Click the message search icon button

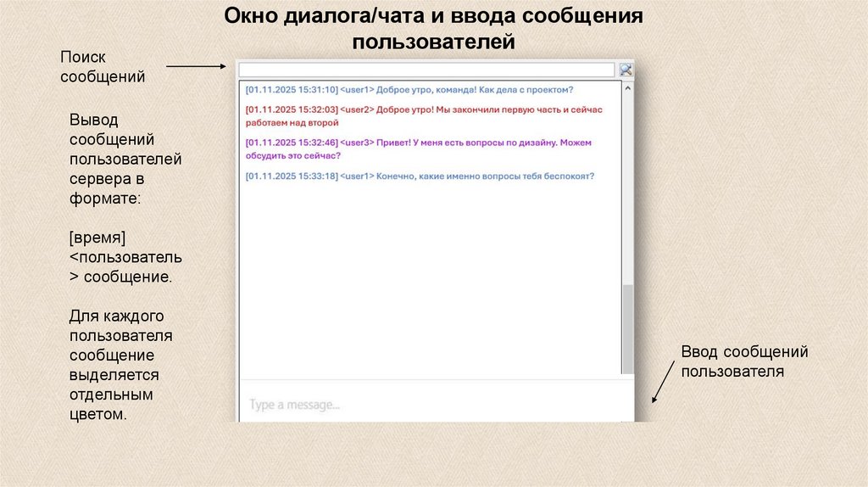[626, 70]
